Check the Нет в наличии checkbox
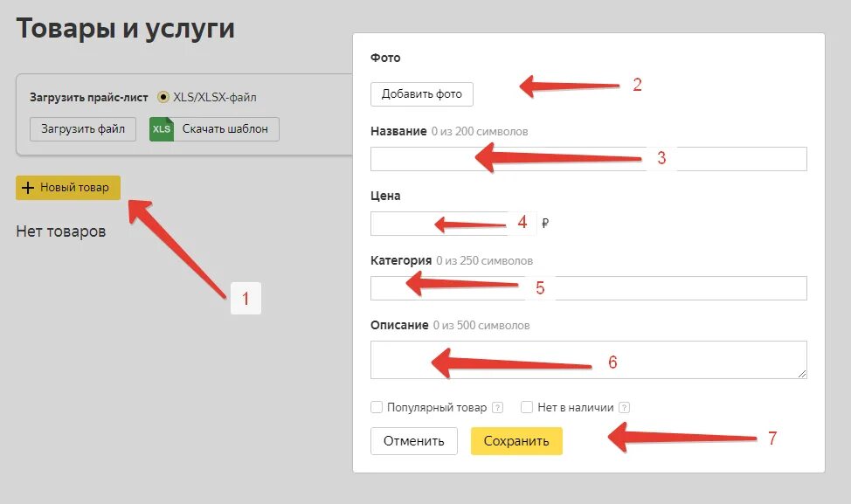The image size is (851, 504). [527, 407]
